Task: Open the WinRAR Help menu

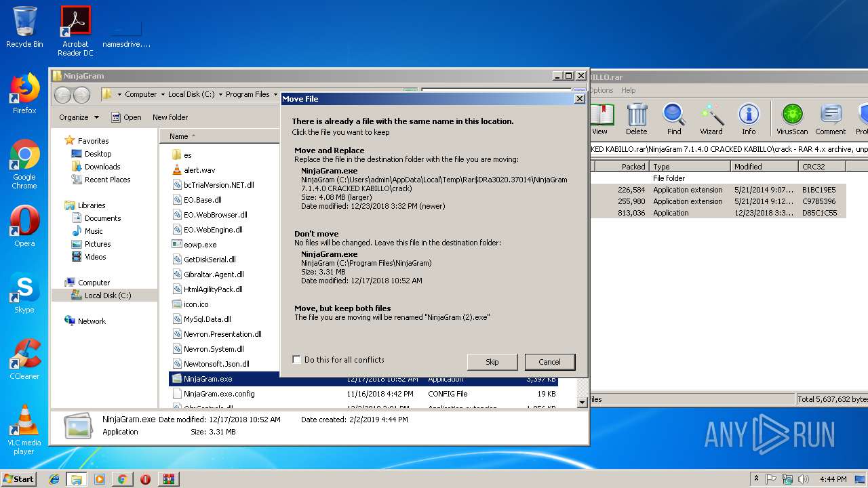Action: click(x=629, y=90)
